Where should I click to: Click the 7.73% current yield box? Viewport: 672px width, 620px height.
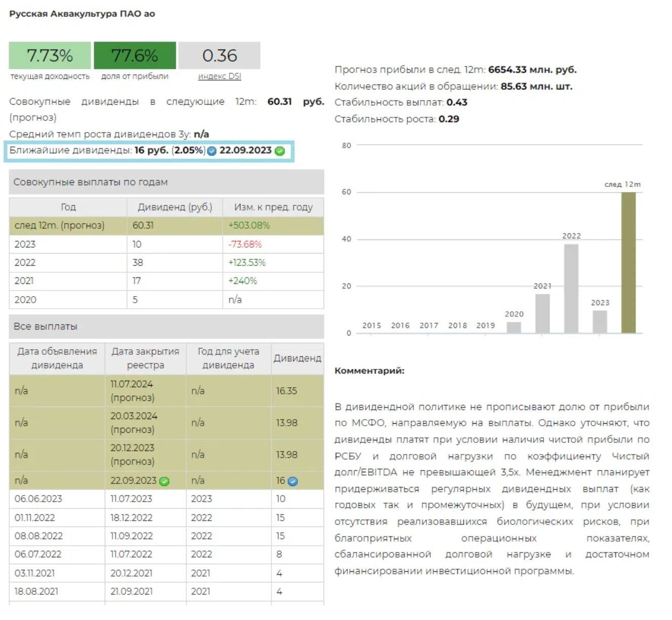(x=50, y=56)
